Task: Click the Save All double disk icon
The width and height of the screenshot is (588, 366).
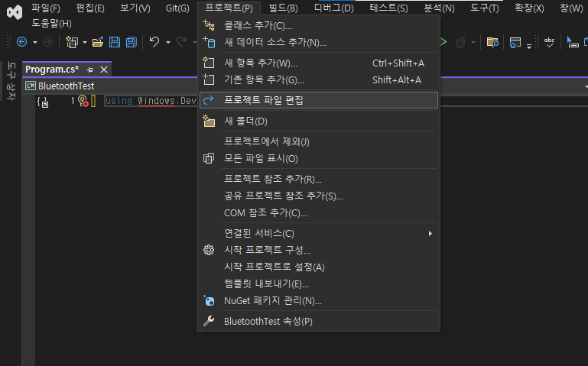Action: (132, 42)
